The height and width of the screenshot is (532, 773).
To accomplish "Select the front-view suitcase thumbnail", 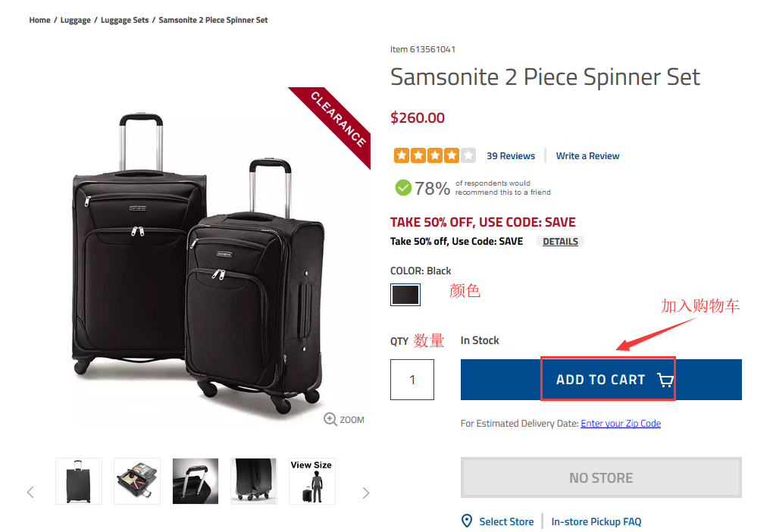I will (79, 481).
